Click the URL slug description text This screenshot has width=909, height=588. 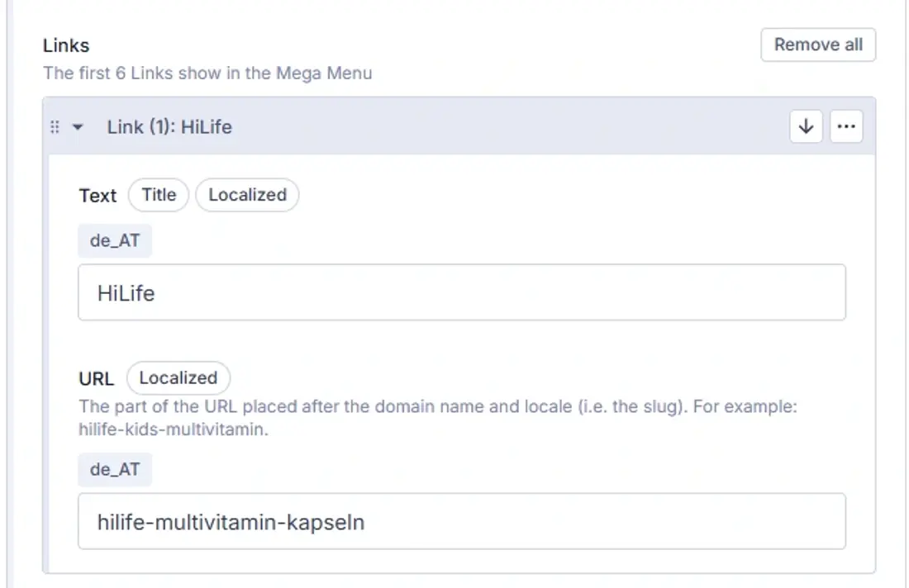coord(438,418)
